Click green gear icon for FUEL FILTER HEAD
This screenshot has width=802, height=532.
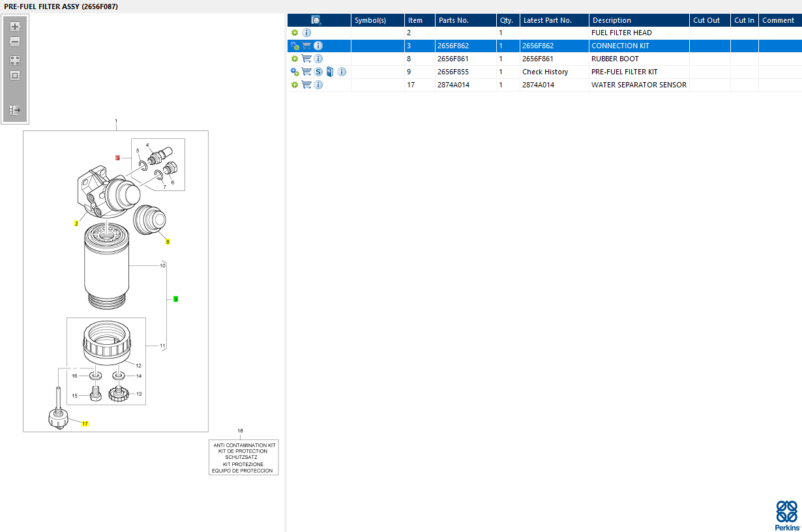[x=295, y=33]
